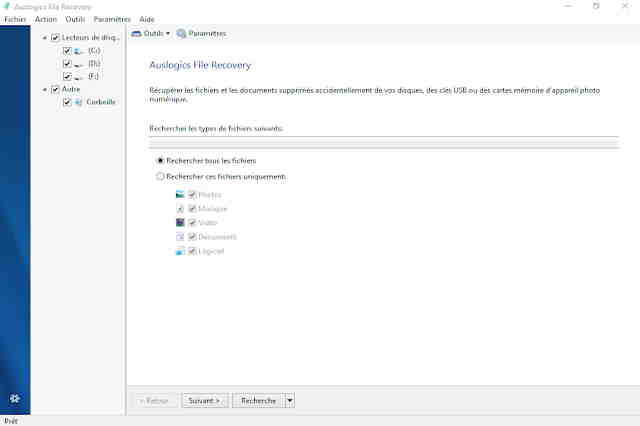Click the Paramètres toolbar gear icon
Screen dimensions: 640x426
[x=181, y=34]
